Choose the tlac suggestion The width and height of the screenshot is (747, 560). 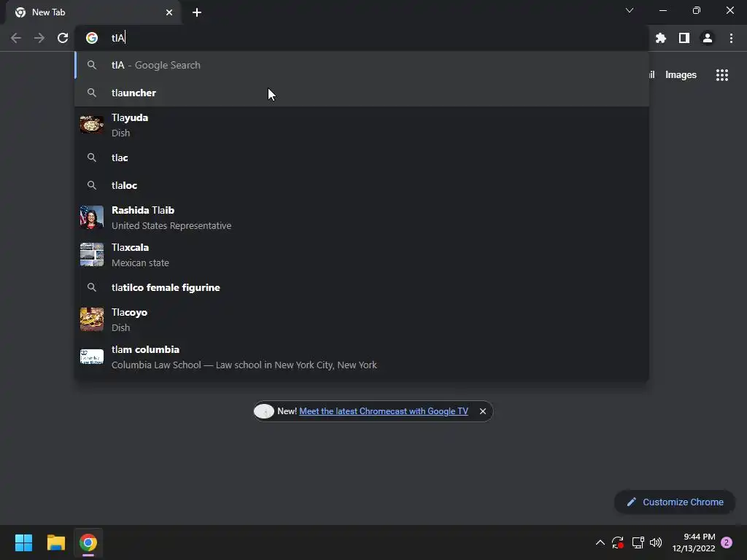click(x=362, y=157)
